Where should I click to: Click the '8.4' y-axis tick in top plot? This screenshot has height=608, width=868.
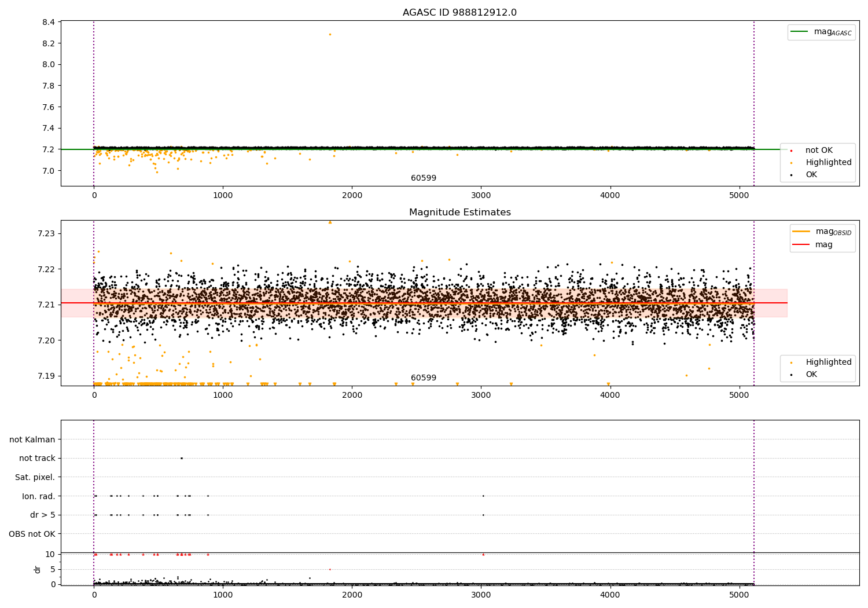tap(49, 22)
